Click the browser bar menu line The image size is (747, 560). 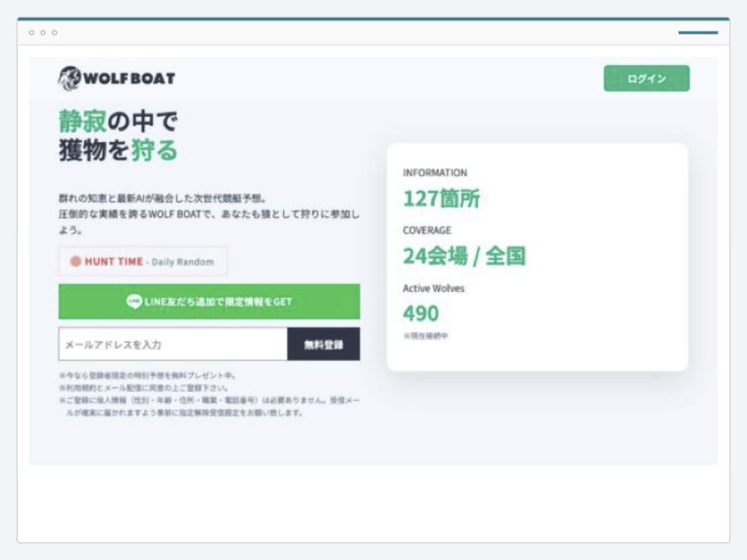coord(698,33)
